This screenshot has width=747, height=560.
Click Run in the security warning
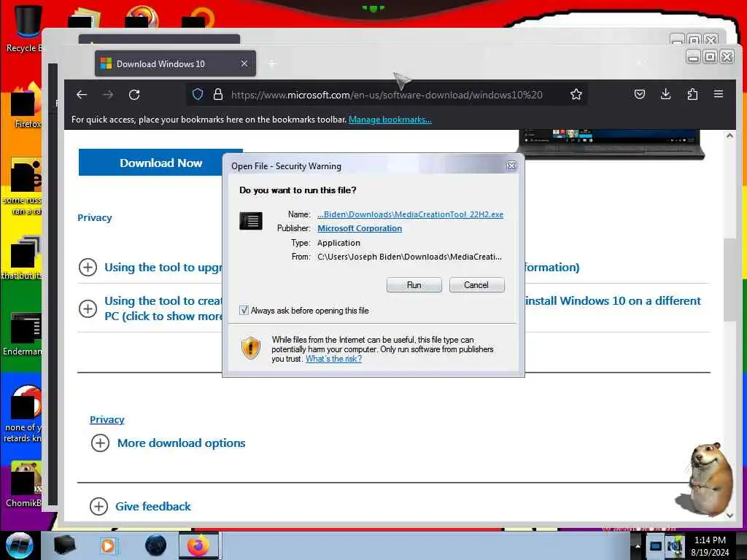pyautogui.click(x=414, y=285)
